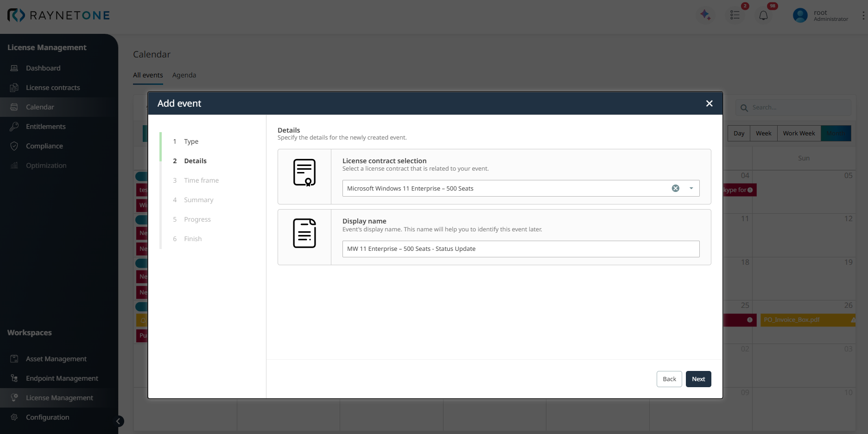Click inside the Display name field

click(521, 249)
